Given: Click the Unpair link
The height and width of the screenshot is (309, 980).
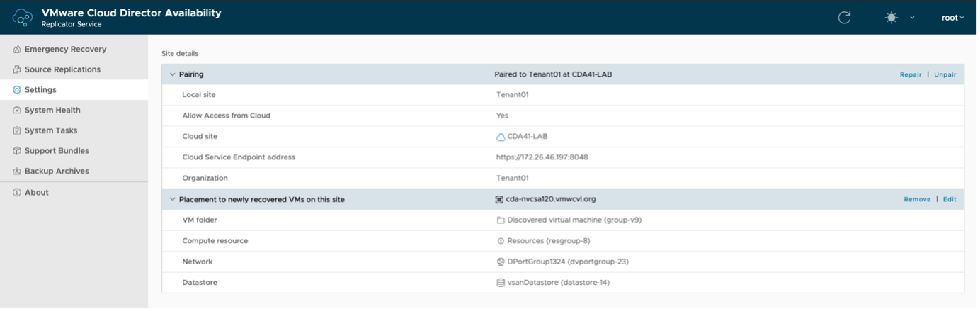Looking at the screenshot, I should [x=945, y=74].
